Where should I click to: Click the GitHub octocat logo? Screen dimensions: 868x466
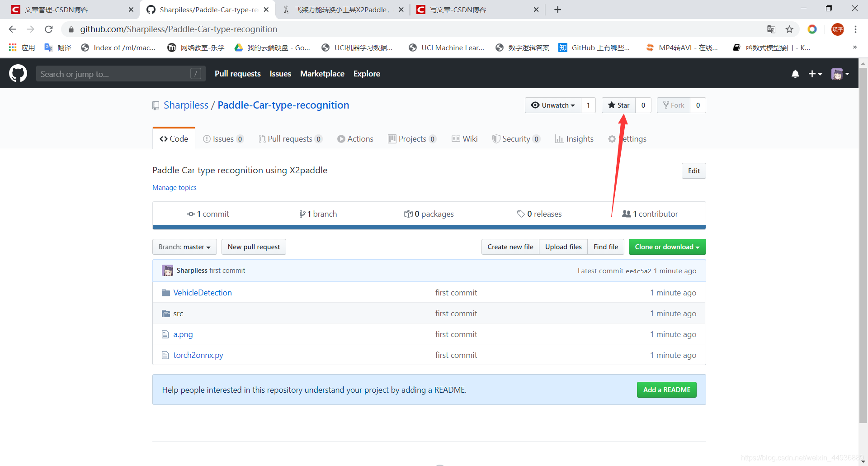point(18,73)
